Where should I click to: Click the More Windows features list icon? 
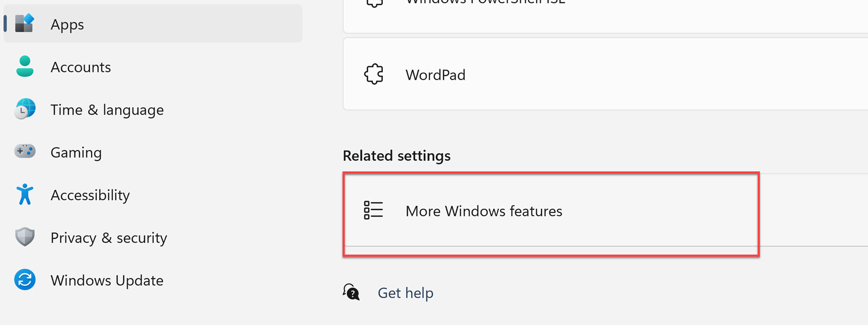pos(373,210)
